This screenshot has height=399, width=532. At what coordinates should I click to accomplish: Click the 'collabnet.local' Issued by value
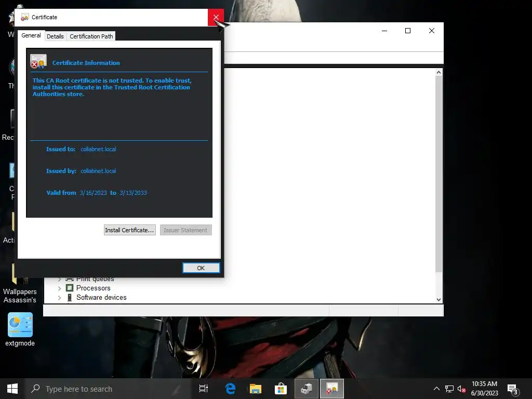(98, 171)
